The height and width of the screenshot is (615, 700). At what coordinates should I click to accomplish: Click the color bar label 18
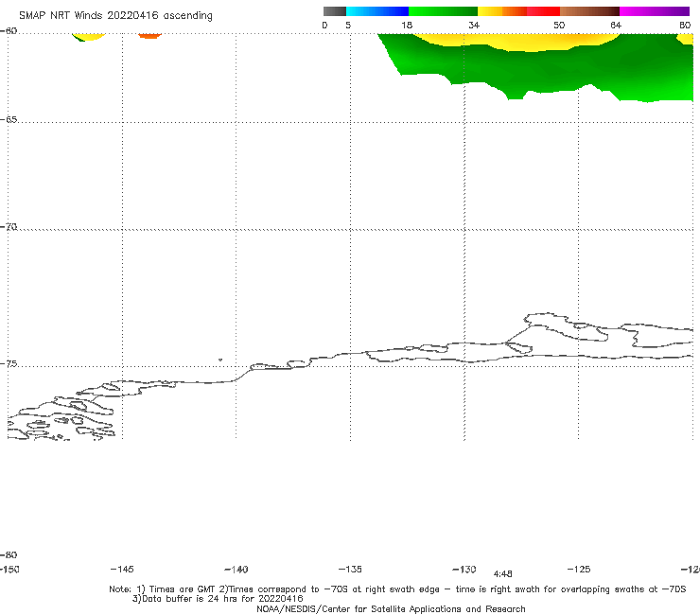407,26
